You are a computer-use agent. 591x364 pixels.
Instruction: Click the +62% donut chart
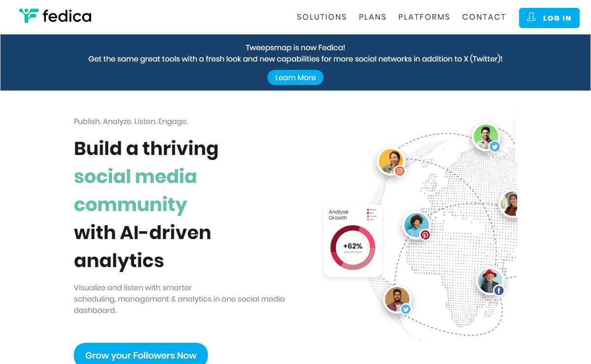point(353,247)
